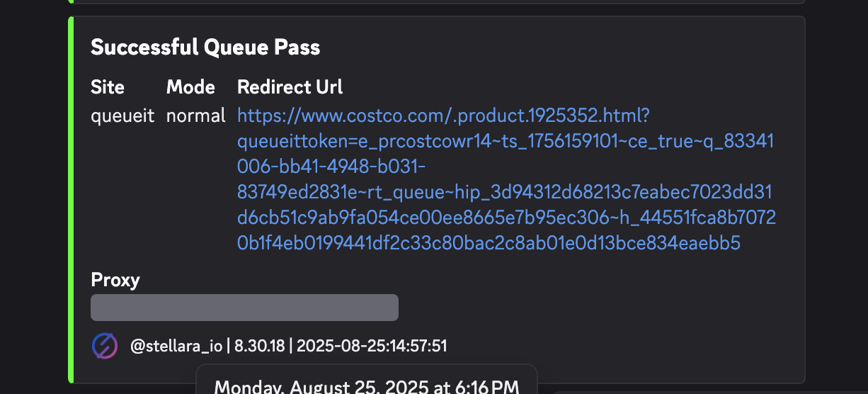Image resolution: width=868 pixels, height=394 pixels.
Task: Click the queueit site value
Action: click(x=122, y=116)
